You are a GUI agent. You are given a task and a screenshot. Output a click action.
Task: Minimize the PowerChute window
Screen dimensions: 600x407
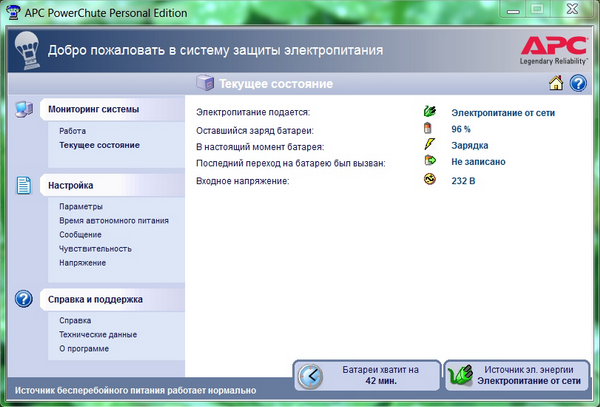(x=513, y=10)
